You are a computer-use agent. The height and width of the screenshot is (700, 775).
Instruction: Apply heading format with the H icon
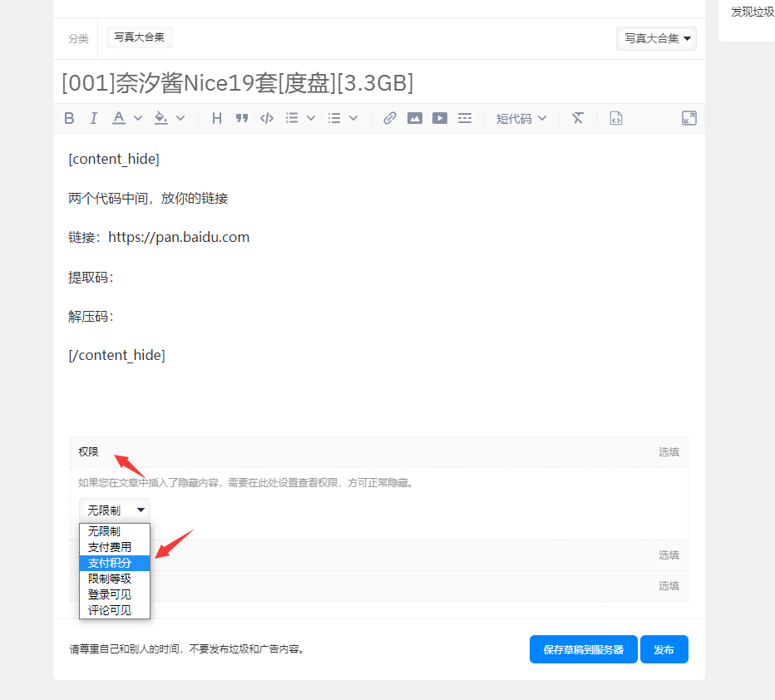216,117
